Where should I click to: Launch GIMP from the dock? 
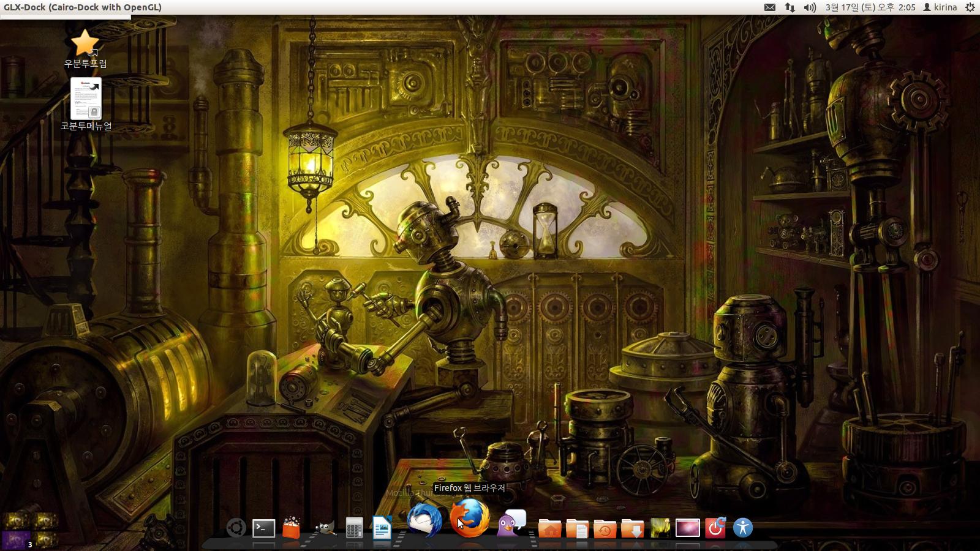325,528
